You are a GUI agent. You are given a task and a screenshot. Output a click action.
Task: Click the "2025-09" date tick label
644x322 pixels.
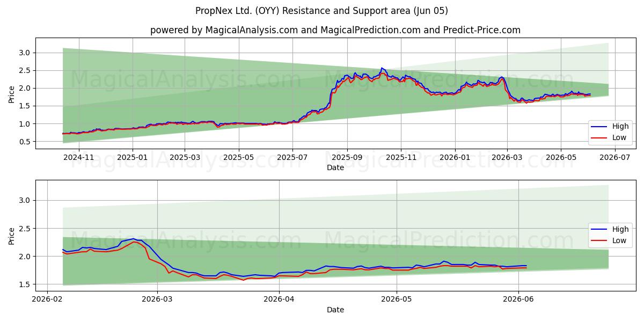tap(347, 158)
